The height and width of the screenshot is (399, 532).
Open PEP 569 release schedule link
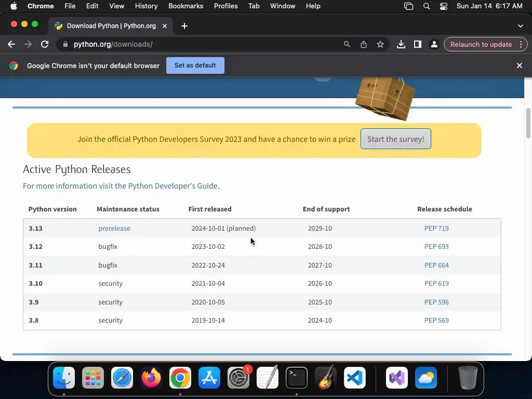pos(436,320)
